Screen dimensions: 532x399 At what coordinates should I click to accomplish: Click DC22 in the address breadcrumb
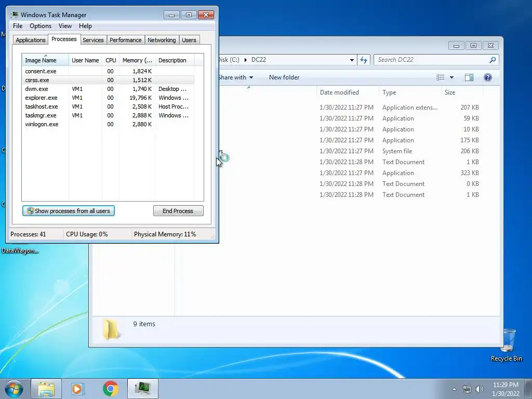[259, 60]
